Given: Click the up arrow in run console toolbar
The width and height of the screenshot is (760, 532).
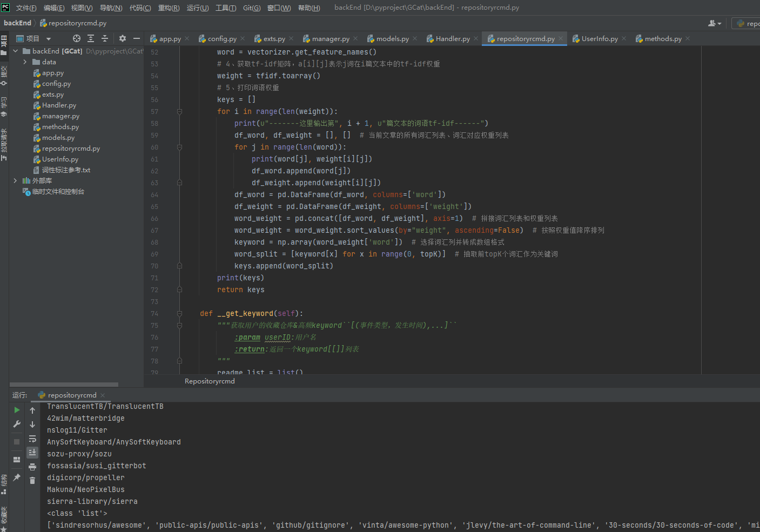Looking at the screenshot, I should 32,410.
